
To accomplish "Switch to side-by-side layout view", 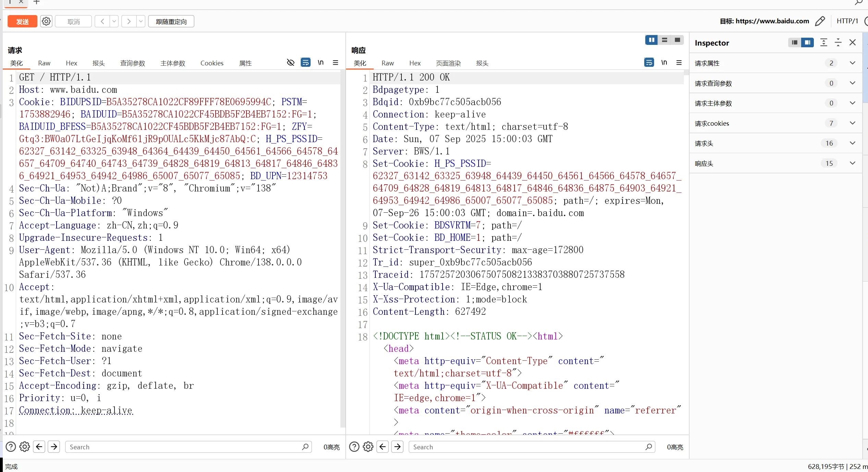I will click(x=651, y=40).
